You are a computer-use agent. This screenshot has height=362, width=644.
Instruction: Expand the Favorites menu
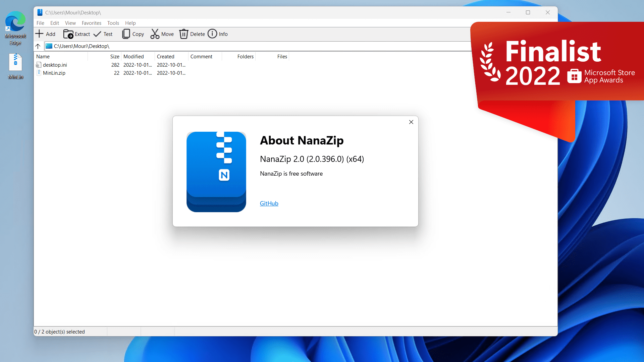tap(91, 22)
